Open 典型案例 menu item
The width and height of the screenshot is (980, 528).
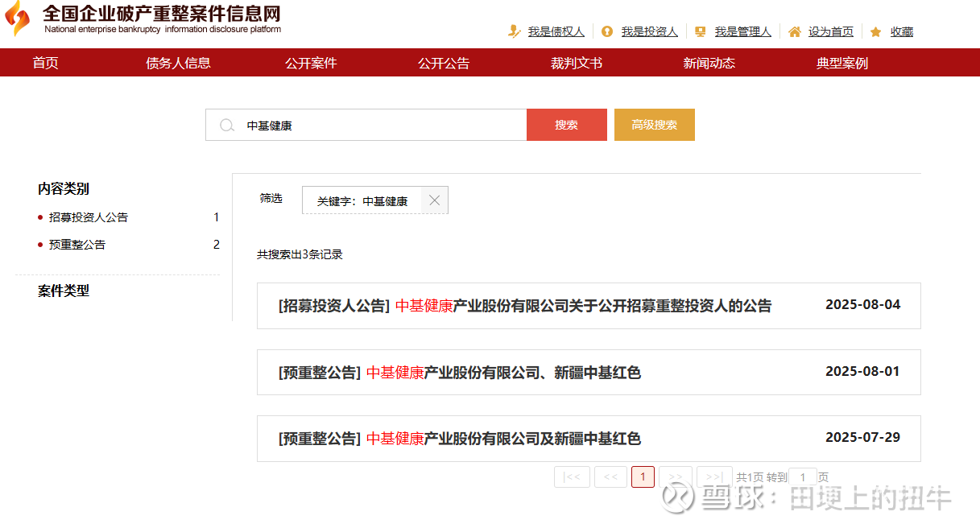(x=842, y=63)
